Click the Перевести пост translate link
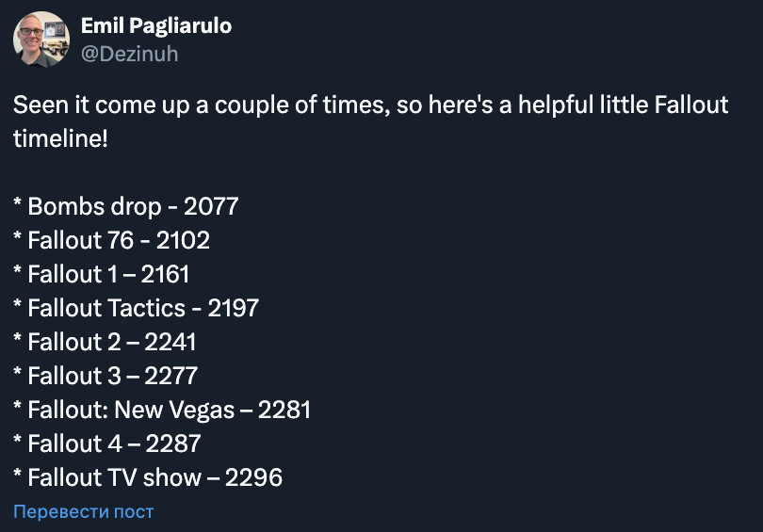 [x=83, y=511]
